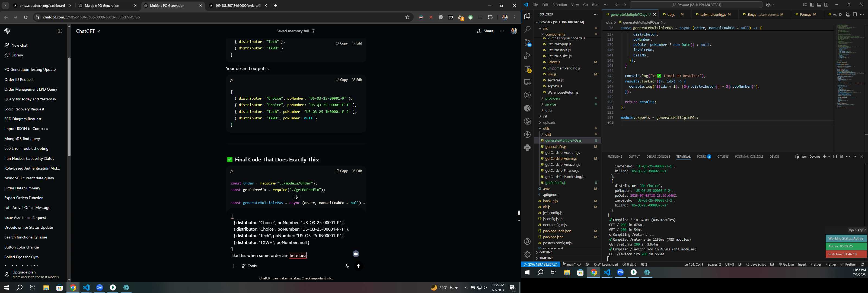Split the terminal panel
Image resolution: width=868 pixels, height=293 pixels.
(x=835, y=157)
